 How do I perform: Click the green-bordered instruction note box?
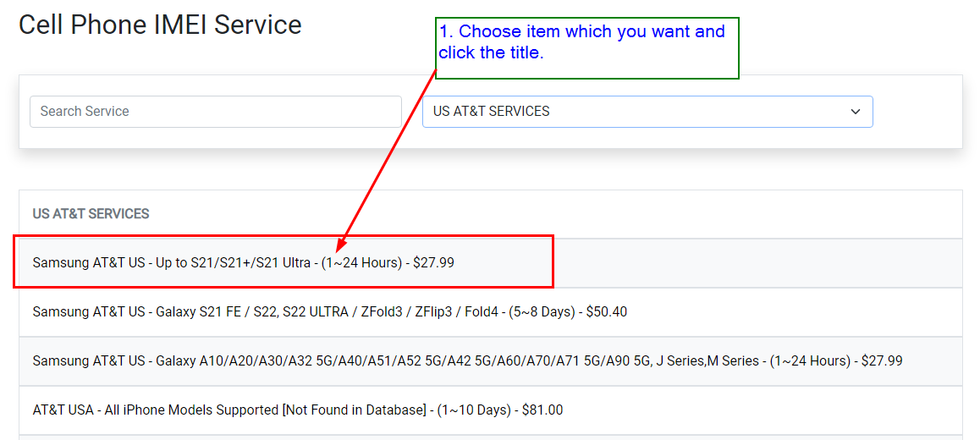(x=587, y=48)
